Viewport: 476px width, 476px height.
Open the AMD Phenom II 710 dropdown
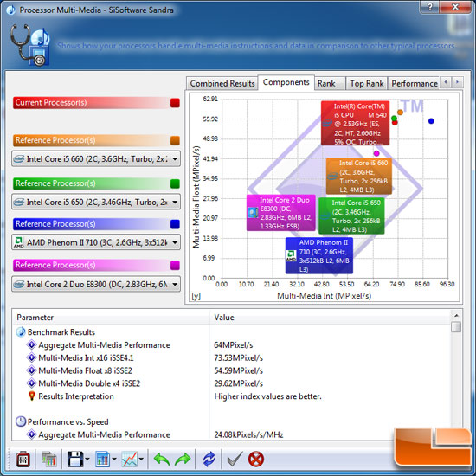coord(96,242)
